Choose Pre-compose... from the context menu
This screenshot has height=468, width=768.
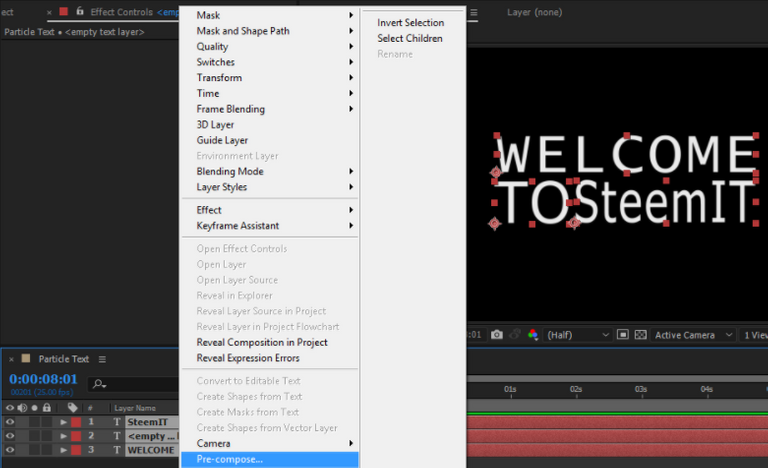(270, 460)
